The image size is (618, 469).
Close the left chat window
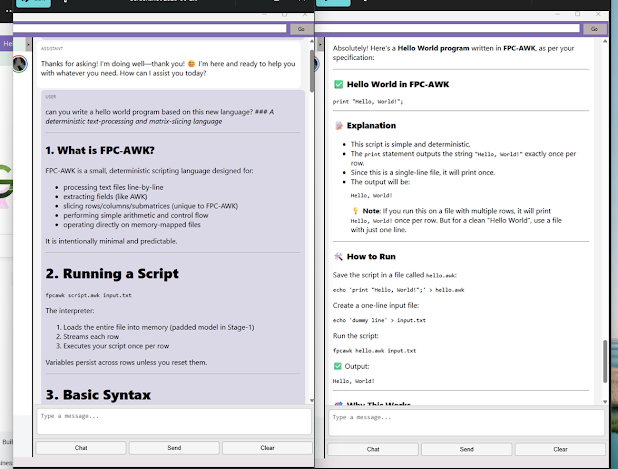coord(305,14)
